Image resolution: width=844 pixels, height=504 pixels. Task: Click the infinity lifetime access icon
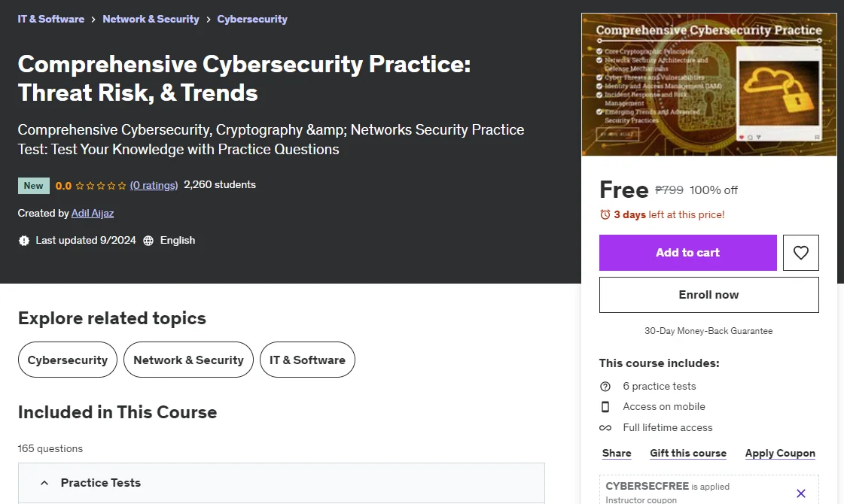pyautogui.click(x=605, y=427)
